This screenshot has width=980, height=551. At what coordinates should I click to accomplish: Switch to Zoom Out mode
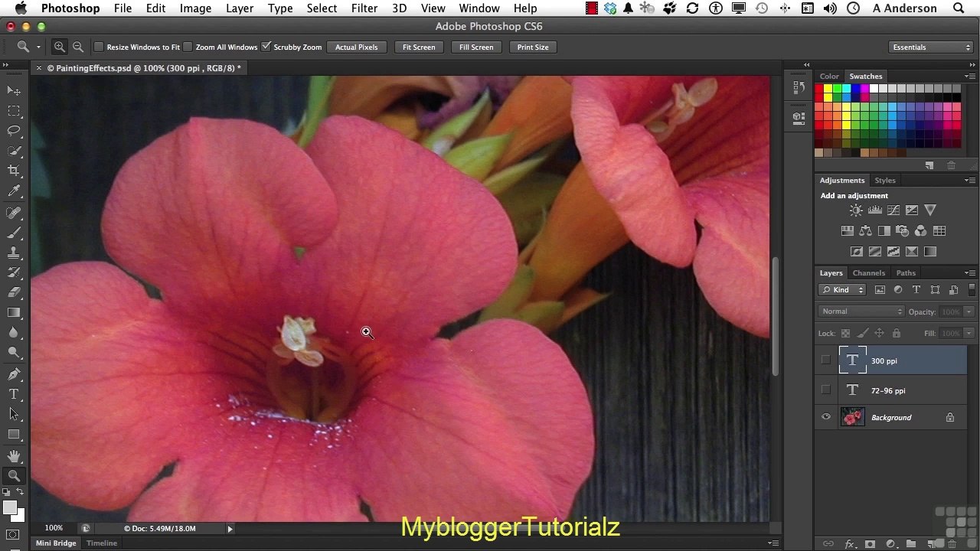pos(77,47)
